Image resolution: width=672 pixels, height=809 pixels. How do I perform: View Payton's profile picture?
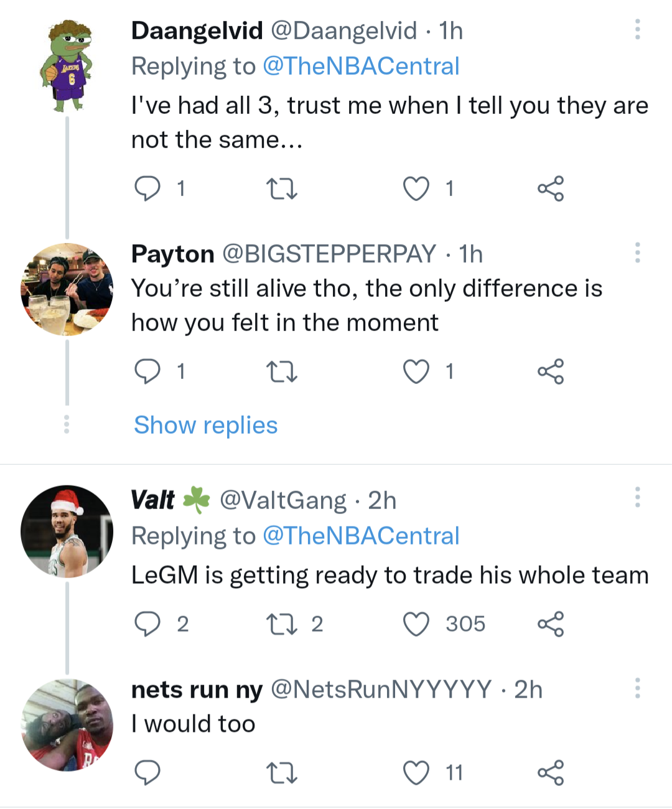67,289
